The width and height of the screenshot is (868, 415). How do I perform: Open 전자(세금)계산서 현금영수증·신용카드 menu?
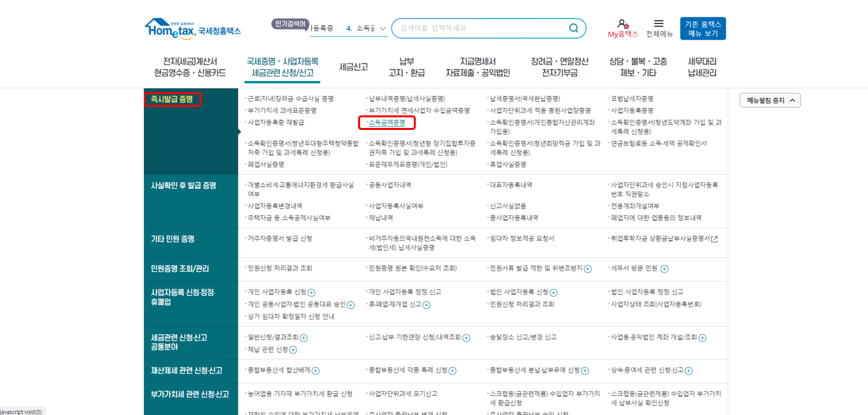(x=190, y=67)
